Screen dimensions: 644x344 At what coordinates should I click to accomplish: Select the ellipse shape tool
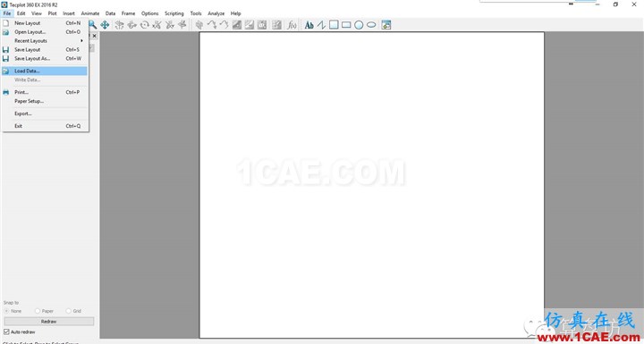tap(371, 25)
